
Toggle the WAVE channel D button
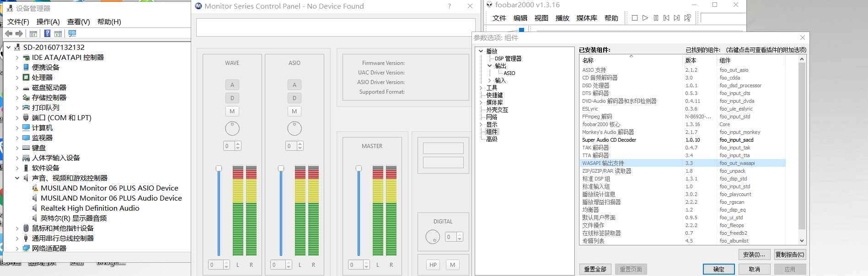click(232, 98)
